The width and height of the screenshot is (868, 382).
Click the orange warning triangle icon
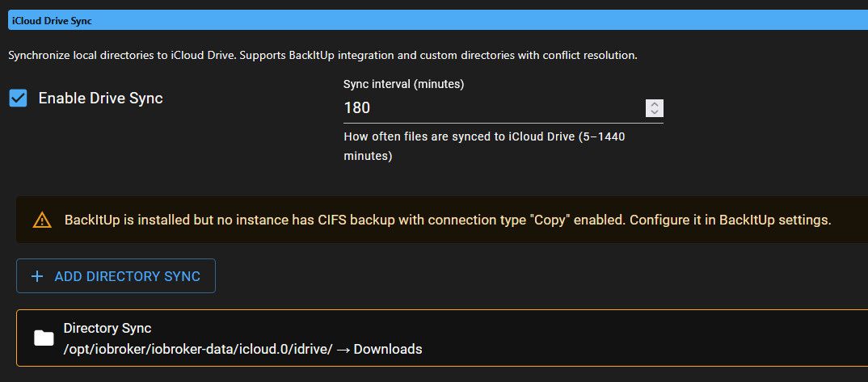[41, 220]
